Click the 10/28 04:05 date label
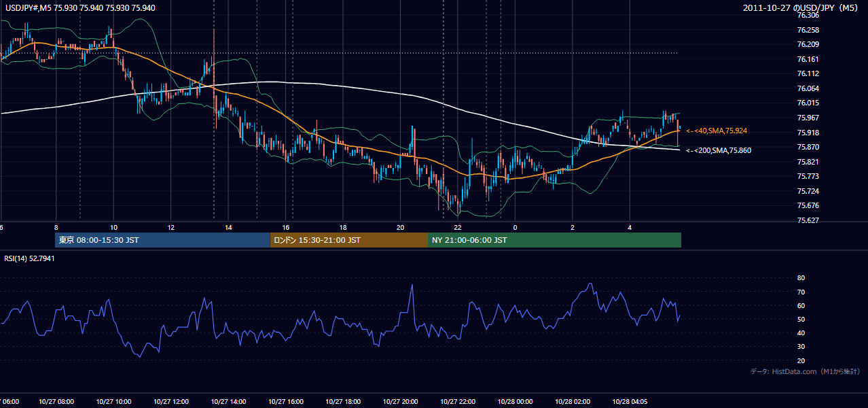The width and height of the screenshot is (868, 408). (631, 401)
